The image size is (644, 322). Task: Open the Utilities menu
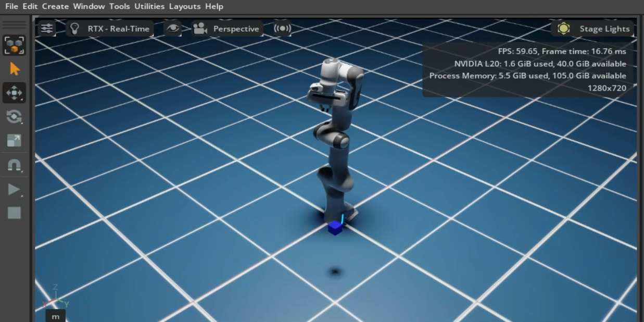pos(149,6)
